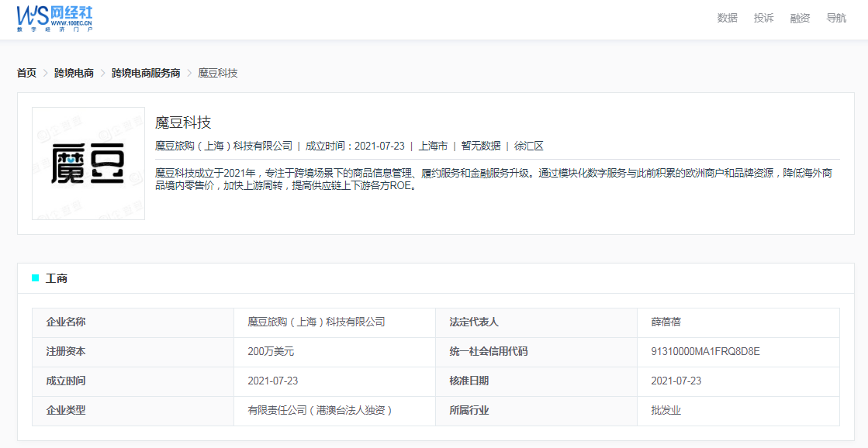Viewport: 868px width, 448px height.
Task: Click the 薛蓓蓓 legal representative cell
Action: (x=738, y=322)
